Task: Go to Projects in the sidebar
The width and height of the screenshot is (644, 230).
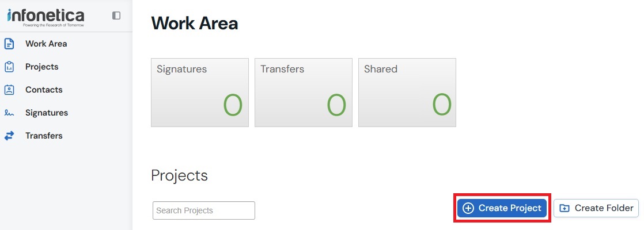Action: coord(42,67)
